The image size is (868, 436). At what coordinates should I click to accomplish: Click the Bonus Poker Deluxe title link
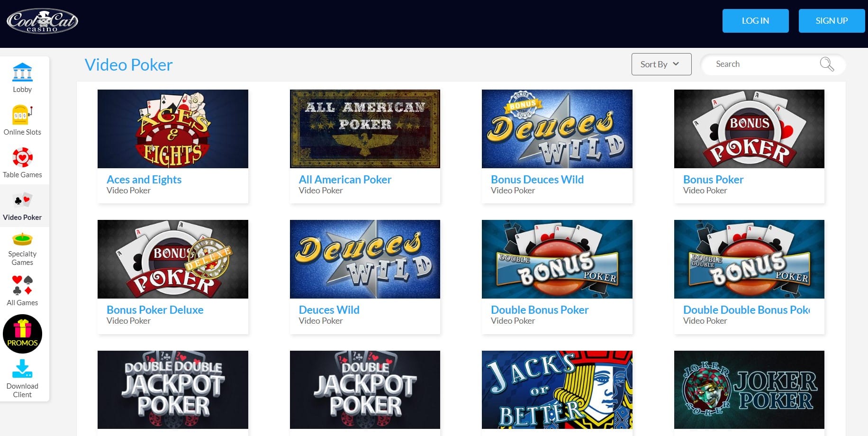point(155,310)
